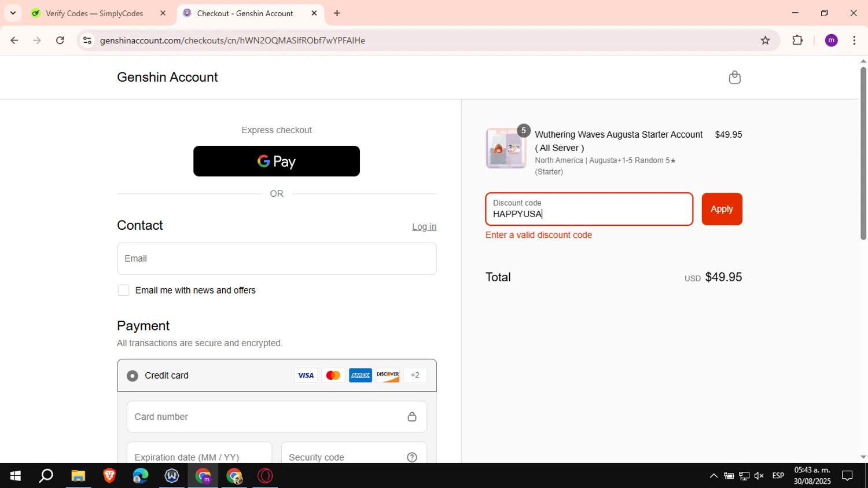Image resolution: width=868 pixels, height=488 pixels.
Task: Close the Verify Codes tab
Action: pyautogui.click(x=163, y=13)
